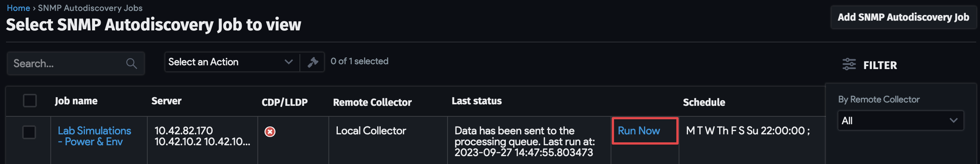
Task: Focus the Search input field
Action: pos(67,63)
